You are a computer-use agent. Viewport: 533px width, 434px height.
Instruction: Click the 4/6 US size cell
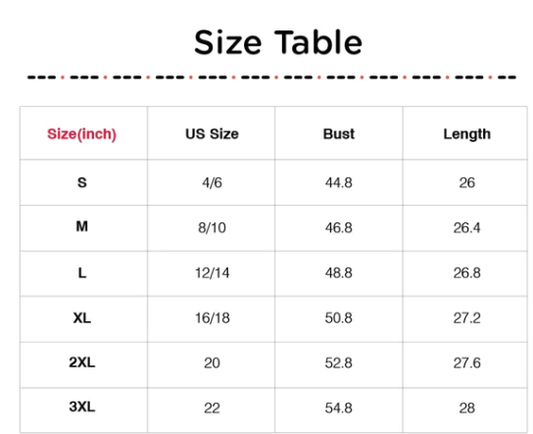click(212, 183)
